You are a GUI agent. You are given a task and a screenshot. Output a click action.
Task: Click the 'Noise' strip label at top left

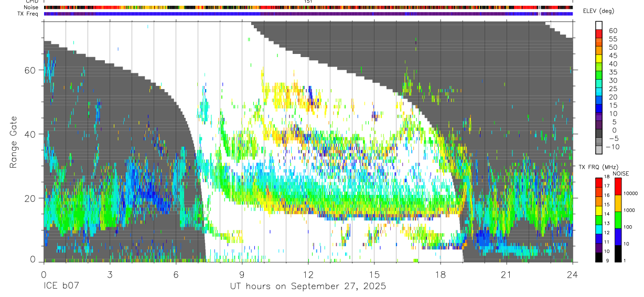coord(31,7)
